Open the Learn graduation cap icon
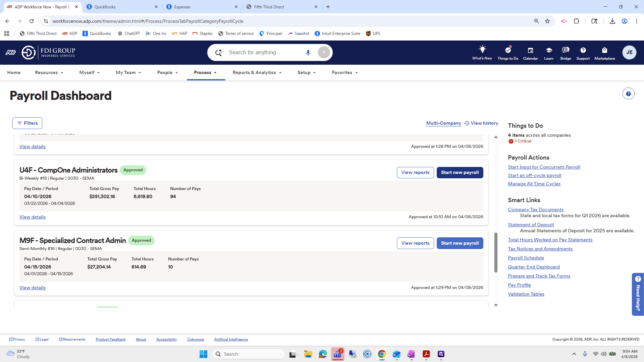This screenshot has height=362, width=644. click(549, 50)
